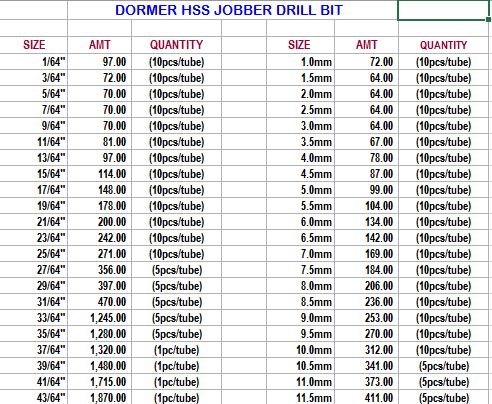The width and height of the screenshot is (492, 404).
Task: Click amount 72.00 for 1.0mm
Action: click(x=366, y=62)
